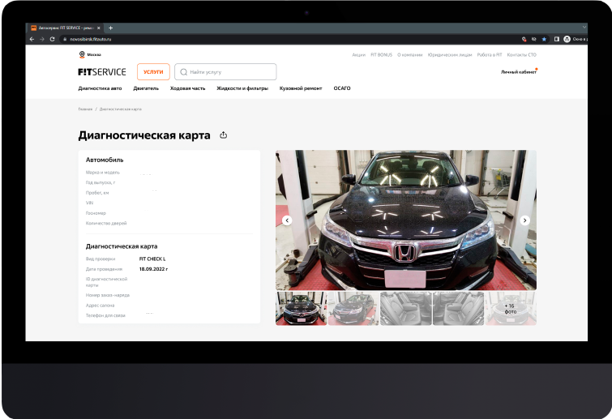Click the Автомобиль section heading
The image size is (612, 419).
coord(105,160)
